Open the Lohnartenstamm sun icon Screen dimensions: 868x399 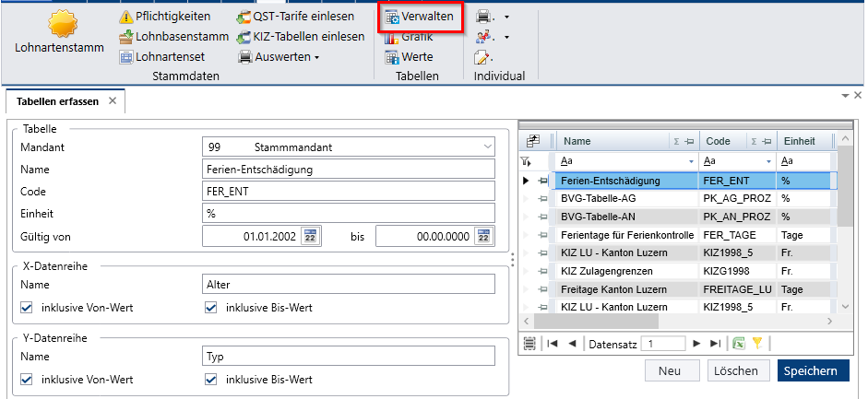point(63,24)
